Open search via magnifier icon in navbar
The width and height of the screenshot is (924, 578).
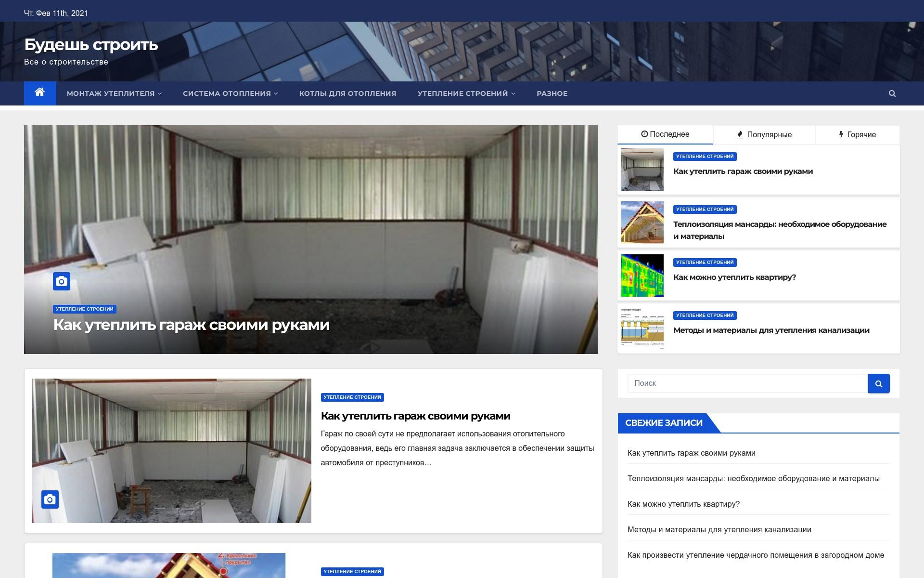(892, 93)
